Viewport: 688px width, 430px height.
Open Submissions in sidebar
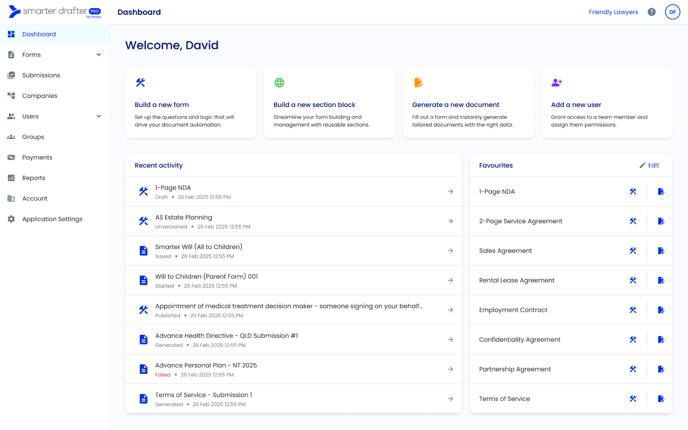(x=55, y=75)
